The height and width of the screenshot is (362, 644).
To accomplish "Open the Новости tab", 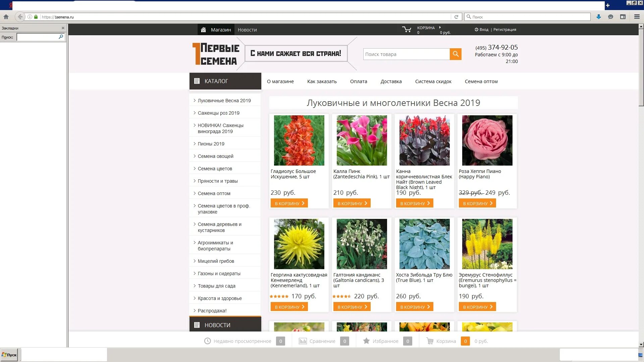I will tap(247, 30).
